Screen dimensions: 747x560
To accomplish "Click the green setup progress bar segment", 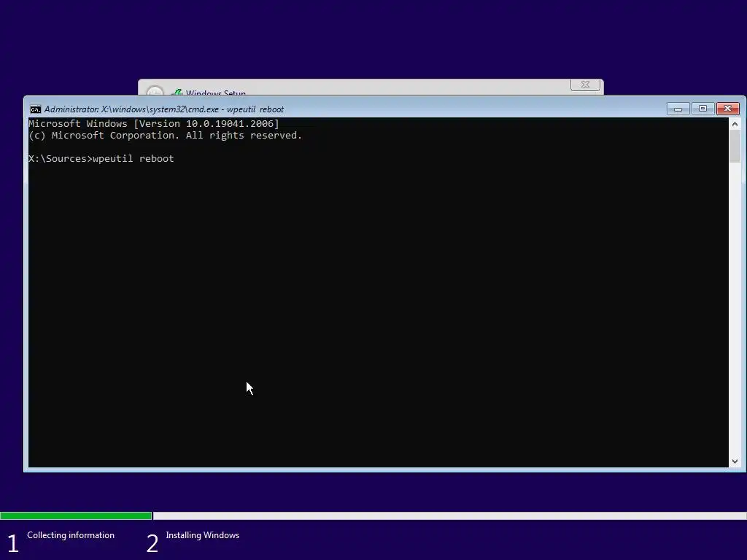I will pos(76,516).
